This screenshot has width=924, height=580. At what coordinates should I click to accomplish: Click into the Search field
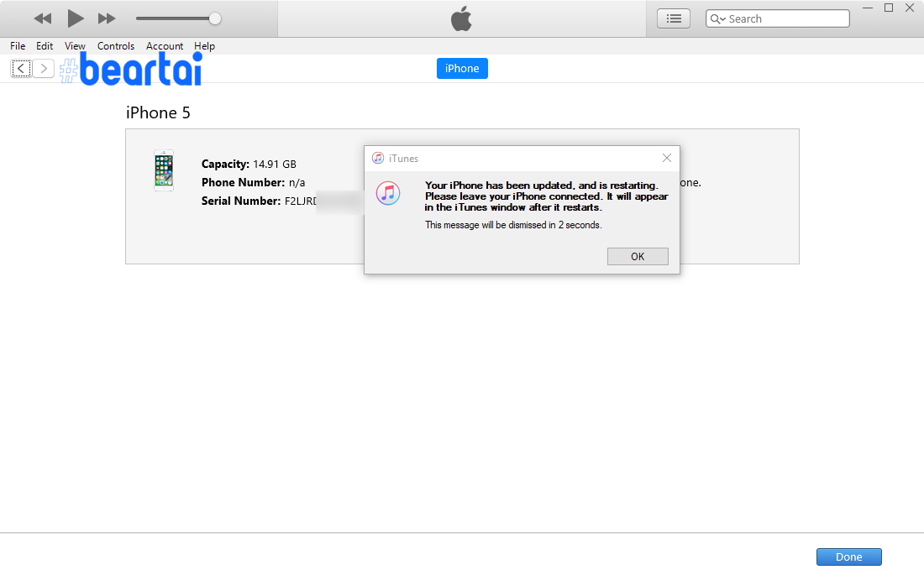click(777, 18)
